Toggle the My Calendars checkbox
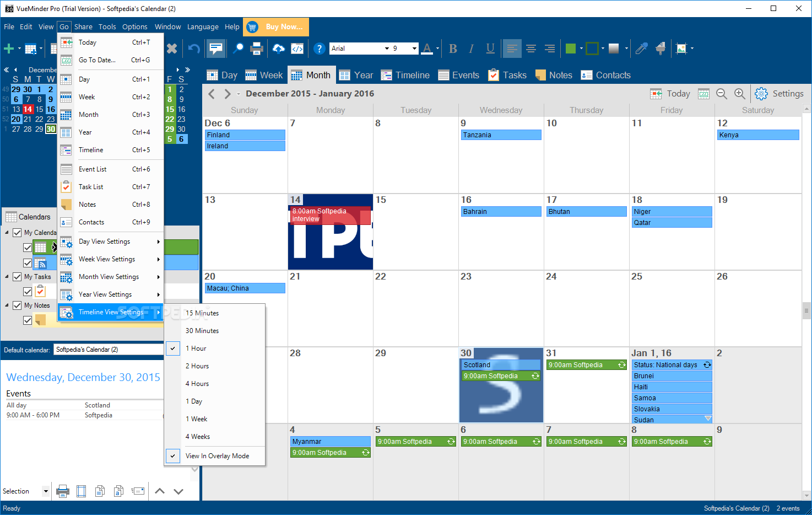Viewport: 812px width, 515px height. [x=17, y=233]
